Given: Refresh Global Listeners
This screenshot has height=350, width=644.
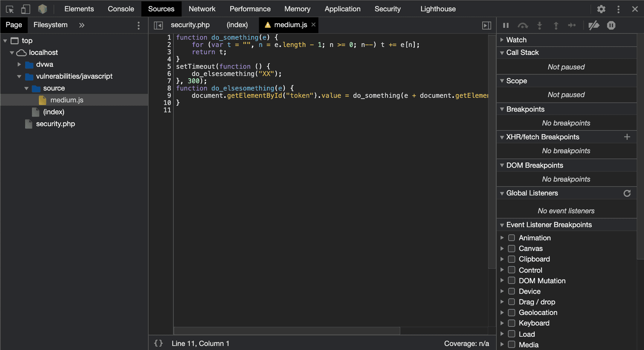Looking at the screenshot, I should 627,193.
